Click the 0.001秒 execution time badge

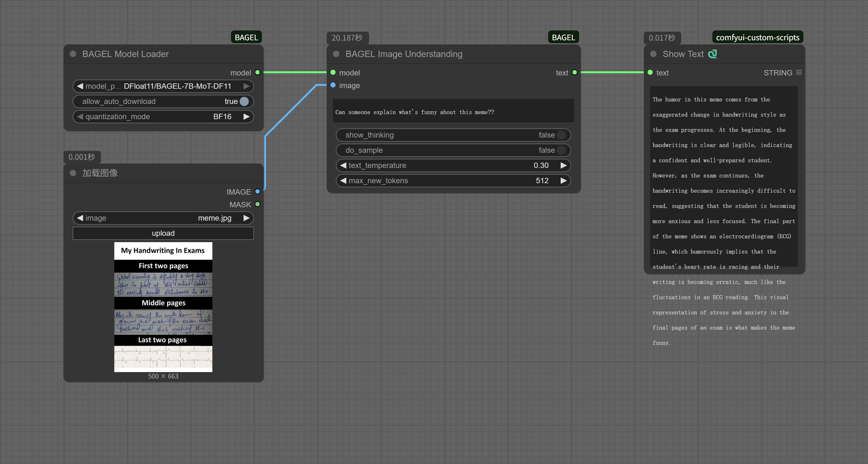point(82,157)
